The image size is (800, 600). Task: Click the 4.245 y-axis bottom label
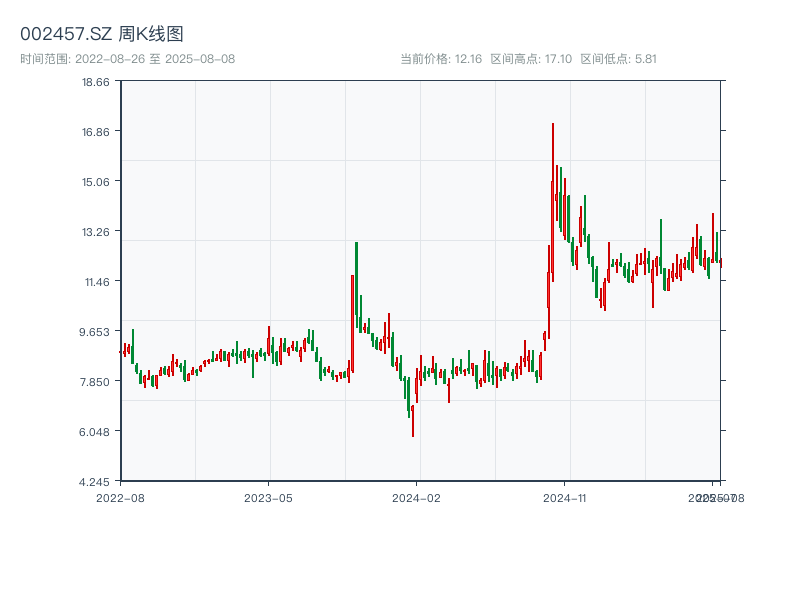pos(96,482)
